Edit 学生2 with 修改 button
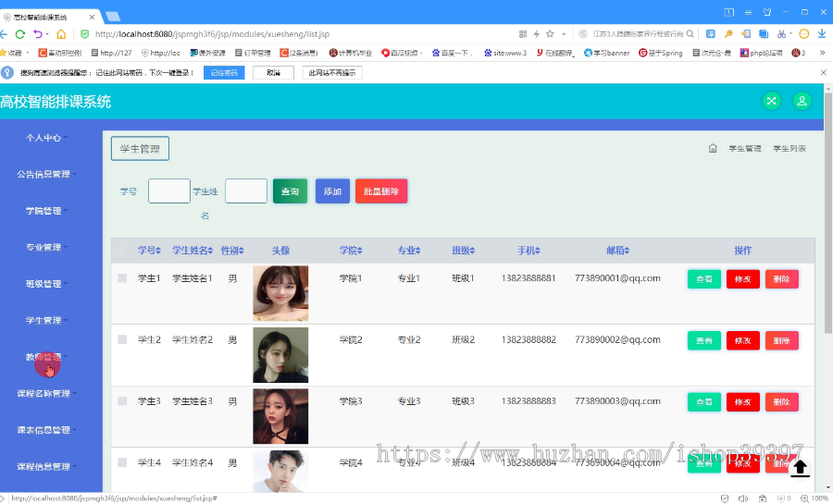Screen dimensions: 833x504 coord(742,340)
